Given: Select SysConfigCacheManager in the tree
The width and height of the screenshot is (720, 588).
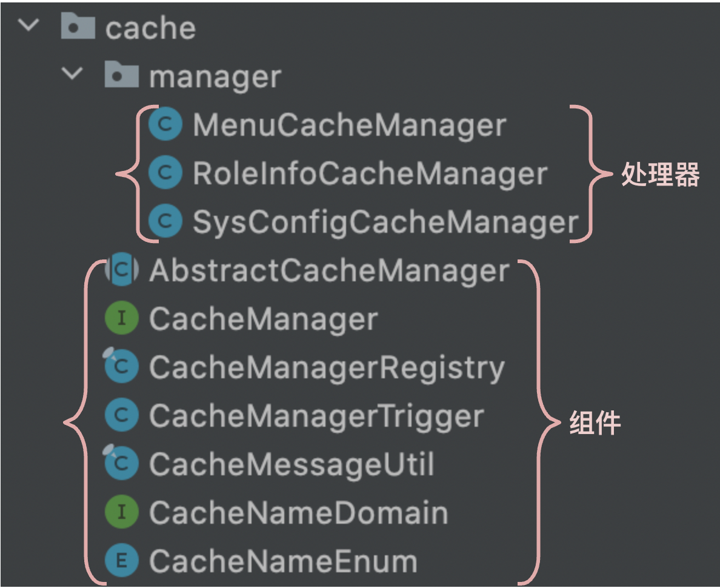Looking at the screenshot, I should pyautogui.click(x=384, y=222).
